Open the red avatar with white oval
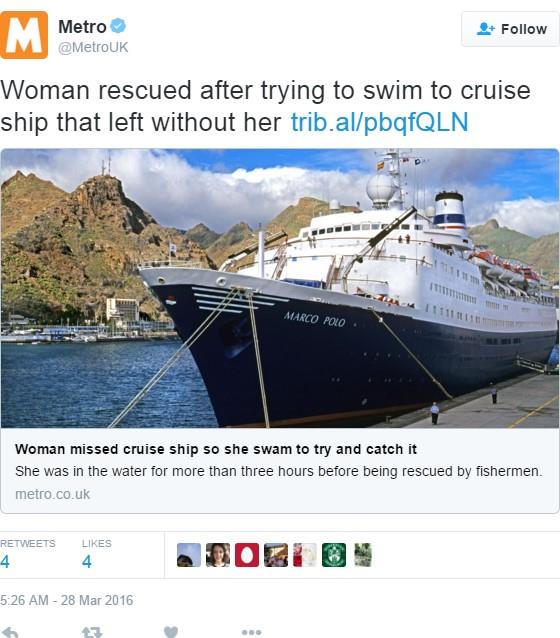 click(247, 555)
